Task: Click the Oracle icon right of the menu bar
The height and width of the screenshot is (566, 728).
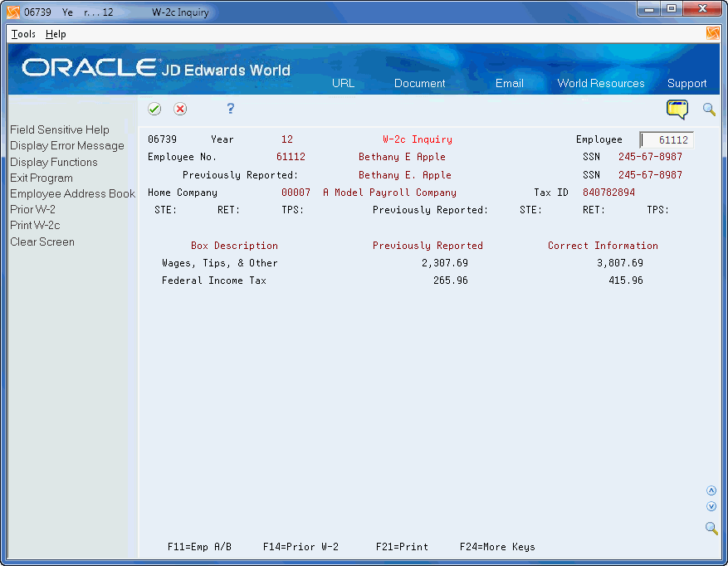Action: pyautogui.click(x=713, y=33)
